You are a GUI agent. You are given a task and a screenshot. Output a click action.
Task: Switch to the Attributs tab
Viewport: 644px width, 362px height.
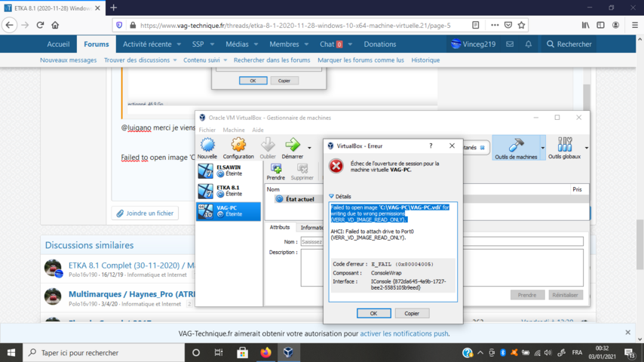click(280, 227)
